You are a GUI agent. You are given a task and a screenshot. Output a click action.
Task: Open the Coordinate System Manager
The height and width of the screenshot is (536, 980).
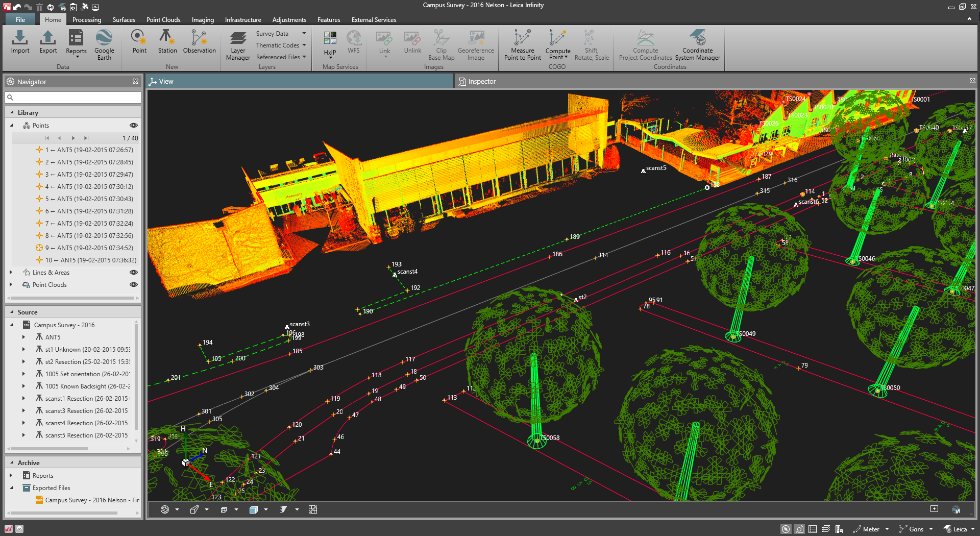click(x=697, y=45)
